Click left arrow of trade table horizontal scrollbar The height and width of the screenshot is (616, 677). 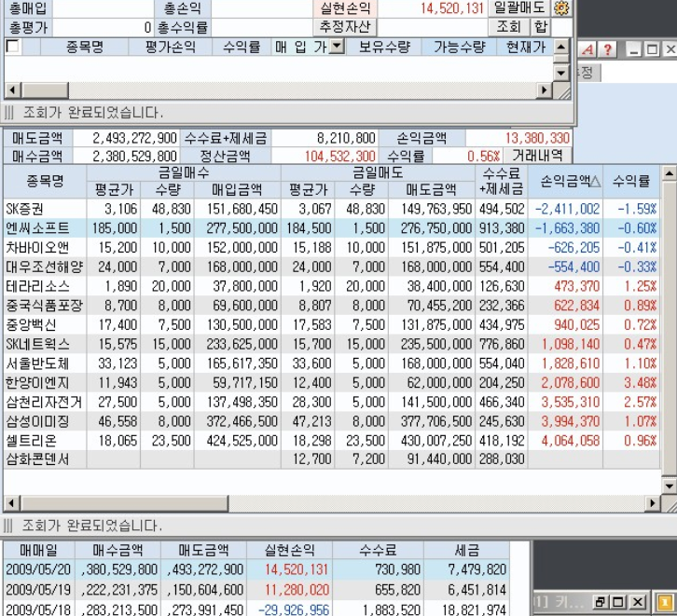(x=12, y=503)
